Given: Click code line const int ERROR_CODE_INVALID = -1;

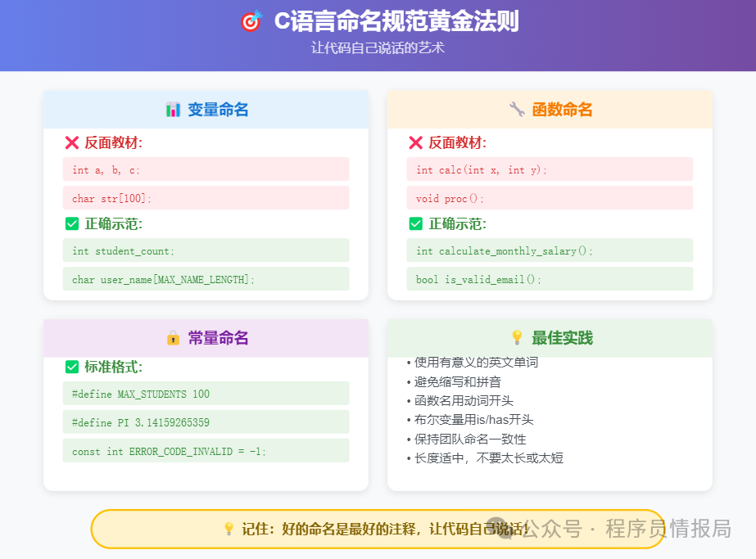Looking at the screenshot, I should (206, 451).
